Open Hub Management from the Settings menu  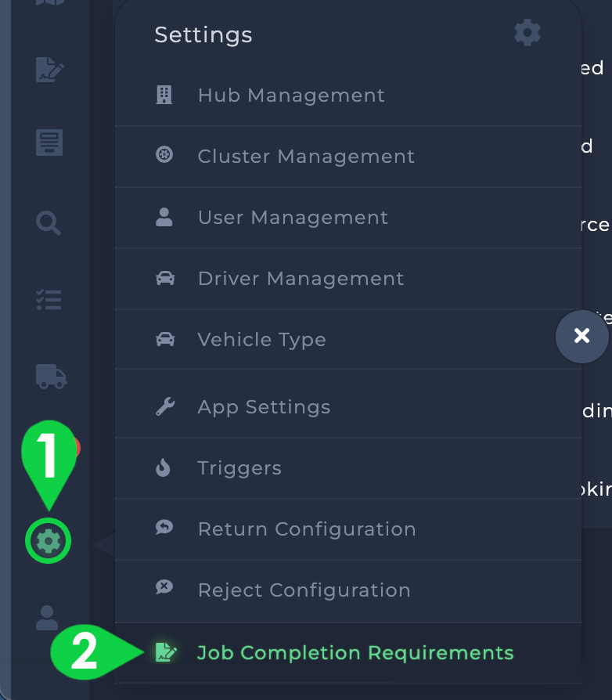(291, 95)
